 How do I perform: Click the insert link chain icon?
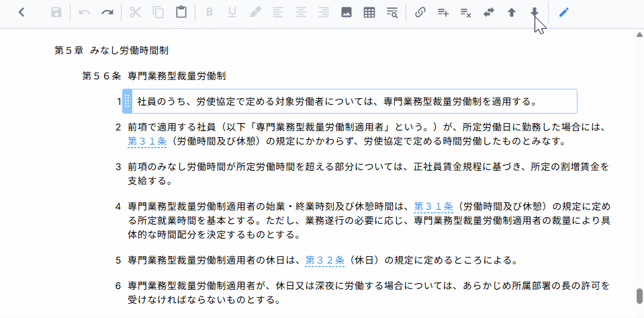click(420, 12)
